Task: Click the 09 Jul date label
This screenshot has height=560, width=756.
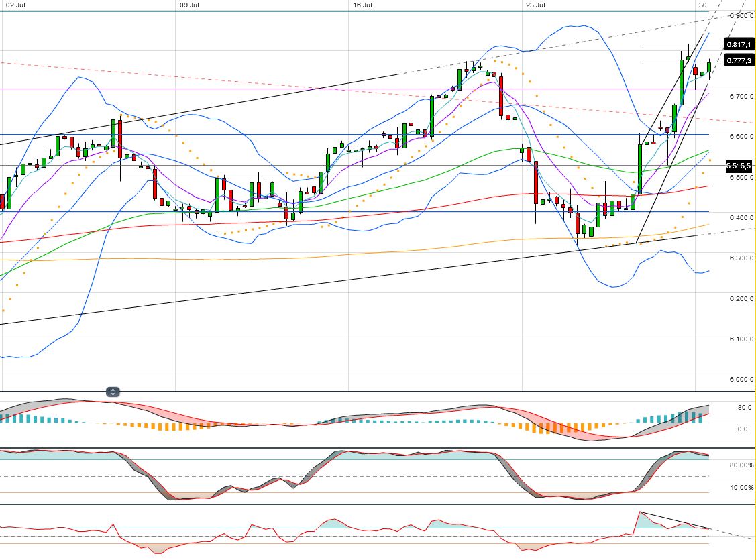Action: click(x=189, y=5)
